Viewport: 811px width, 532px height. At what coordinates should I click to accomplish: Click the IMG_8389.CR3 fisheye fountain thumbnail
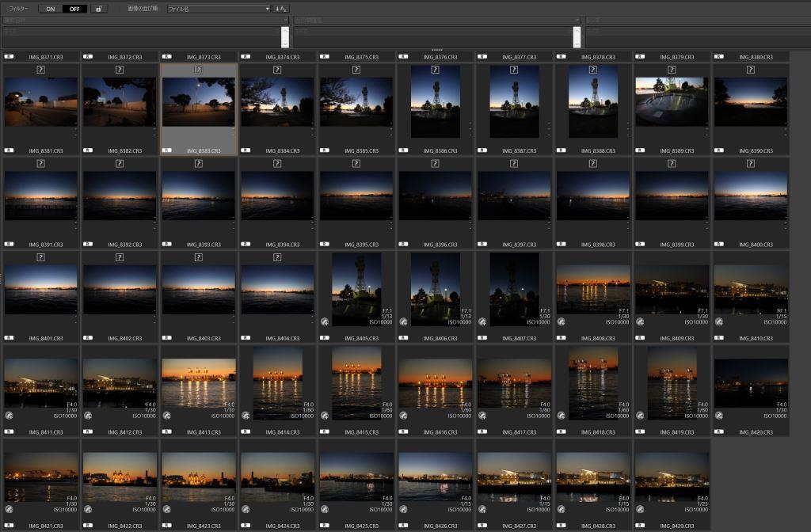(671, 101)
